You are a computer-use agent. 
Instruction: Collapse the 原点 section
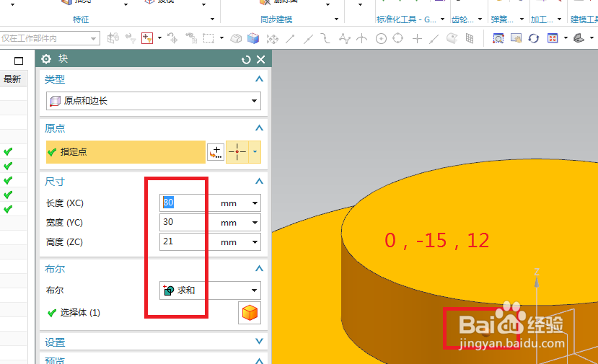pyautogui.click(x=260, y=128)
